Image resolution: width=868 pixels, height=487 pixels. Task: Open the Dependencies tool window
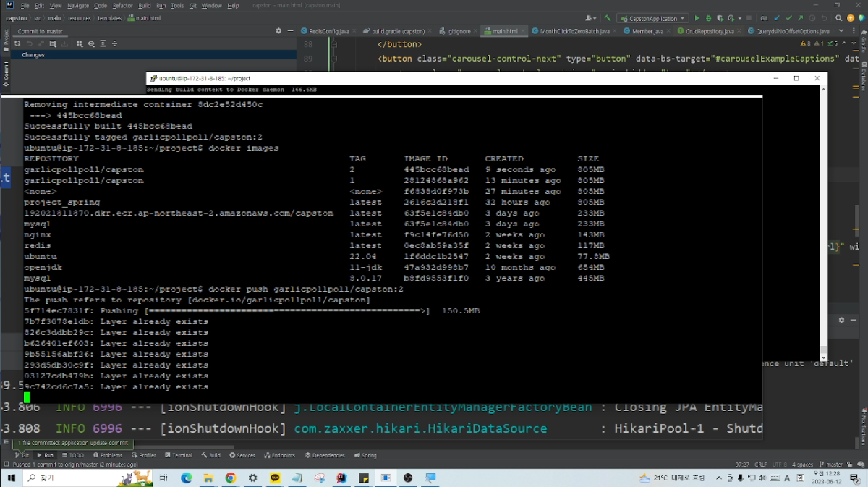pos(325,455)
